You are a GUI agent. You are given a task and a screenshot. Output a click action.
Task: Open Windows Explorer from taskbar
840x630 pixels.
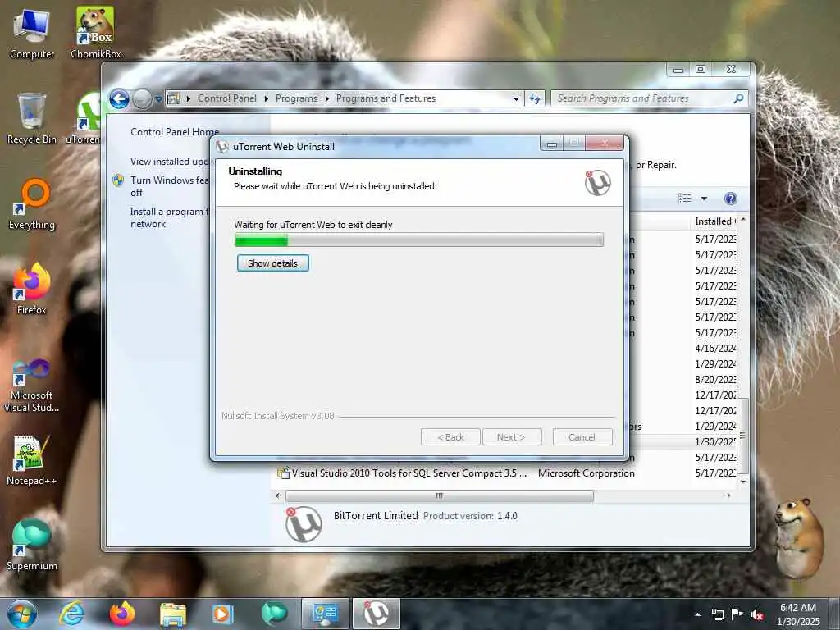click(172, 614)
